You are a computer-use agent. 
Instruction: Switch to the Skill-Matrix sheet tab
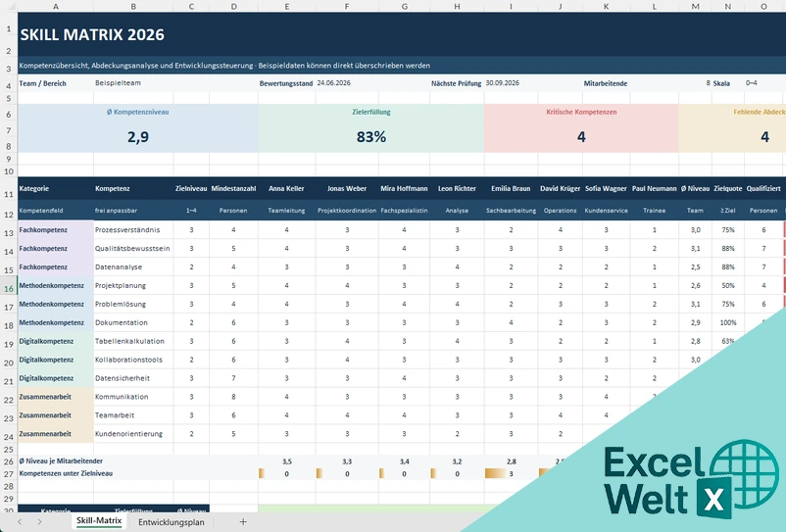pos(99,521)
